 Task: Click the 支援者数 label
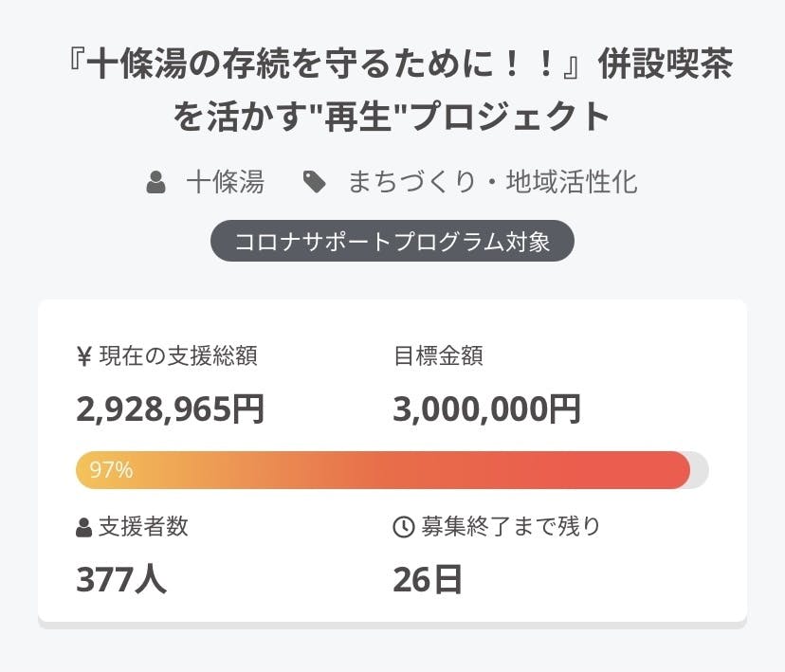[143, 528]
